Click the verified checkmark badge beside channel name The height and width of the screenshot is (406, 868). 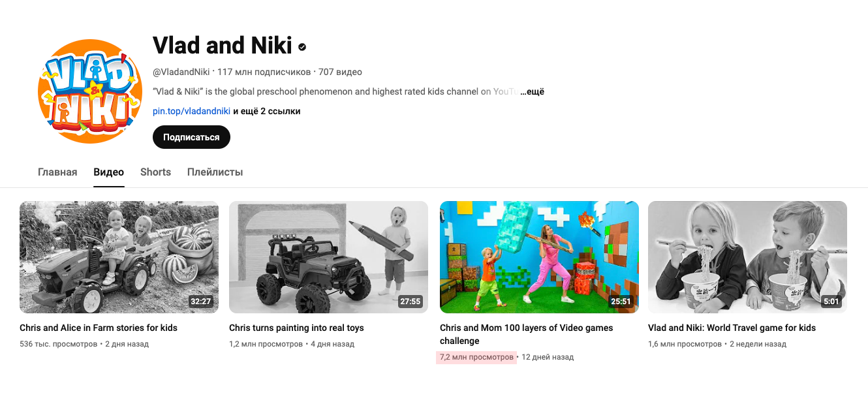click(x=302, y=47)
